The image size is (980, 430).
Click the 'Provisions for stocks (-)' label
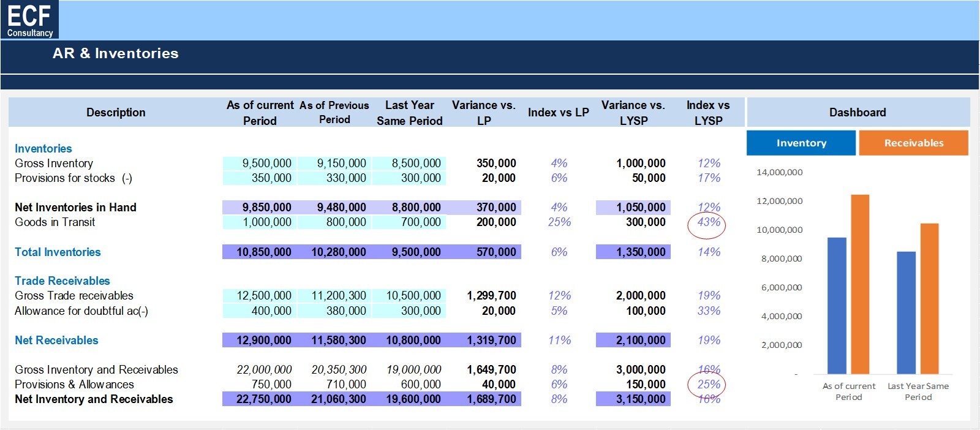pos(73,178)
